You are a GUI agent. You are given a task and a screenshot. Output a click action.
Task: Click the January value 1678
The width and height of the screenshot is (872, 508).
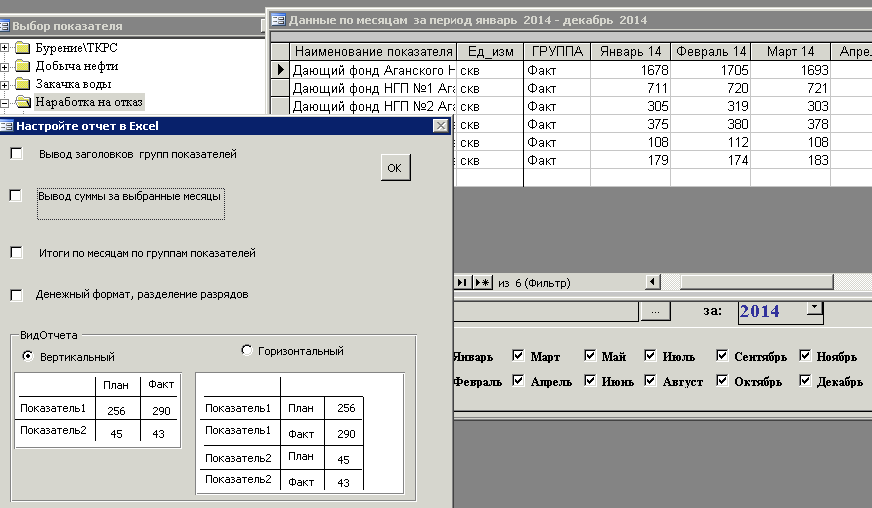click(631, 70)
